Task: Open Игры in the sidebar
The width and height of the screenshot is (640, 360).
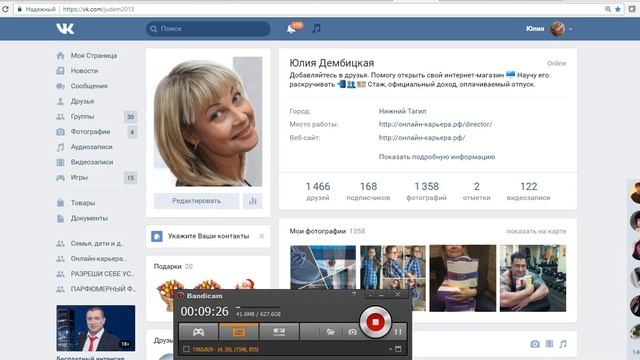Action: click(79, 178)
